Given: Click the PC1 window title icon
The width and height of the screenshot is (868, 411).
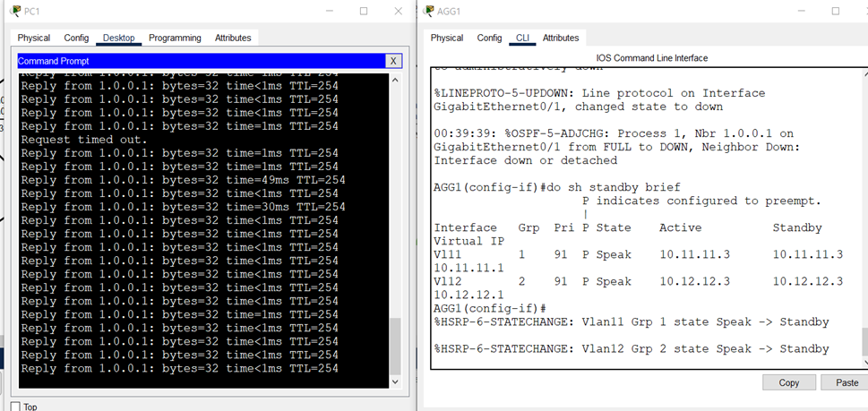Looking at the screenshot, I should tap(15, 11).
